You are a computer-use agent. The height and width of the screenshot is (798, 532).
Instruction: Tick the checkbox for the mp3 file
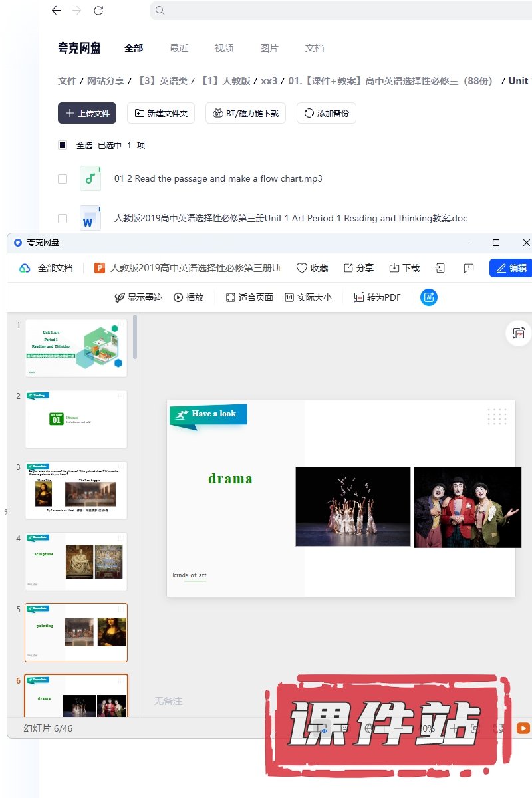coord(63,179)
